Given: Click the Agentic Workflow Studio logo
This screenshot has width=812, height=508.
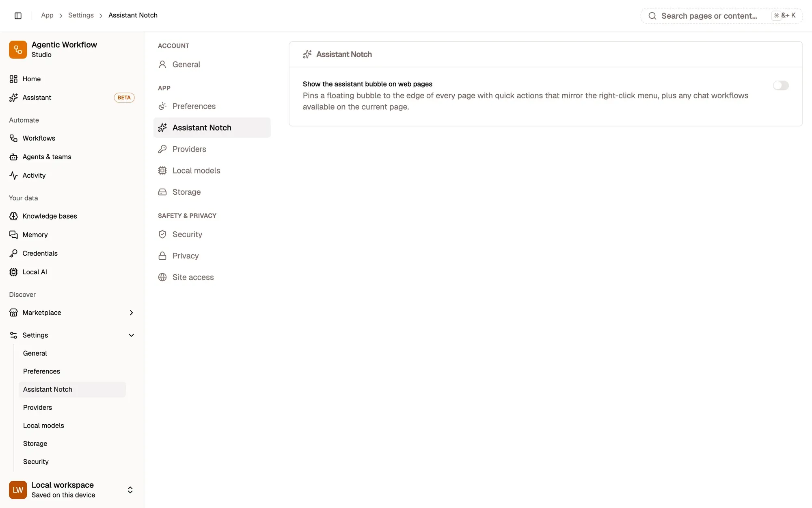Looking at the screenshot, I should [x=18, y=50].
